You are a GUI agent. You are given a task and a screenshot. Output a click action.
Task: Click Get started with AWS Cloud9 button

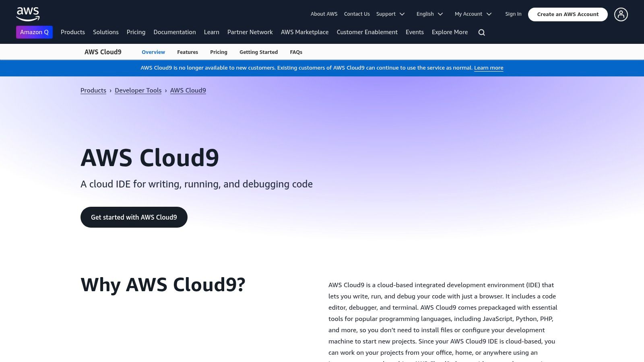134,217
